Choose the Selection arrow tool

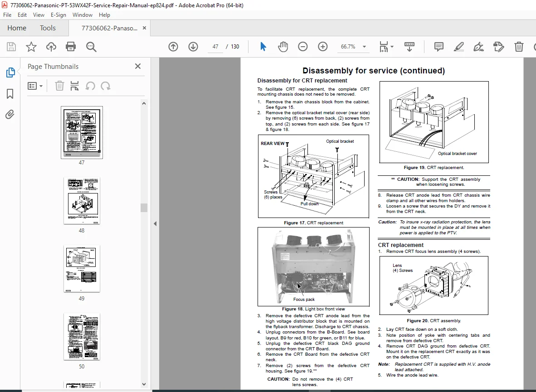(x=263, y=47)
